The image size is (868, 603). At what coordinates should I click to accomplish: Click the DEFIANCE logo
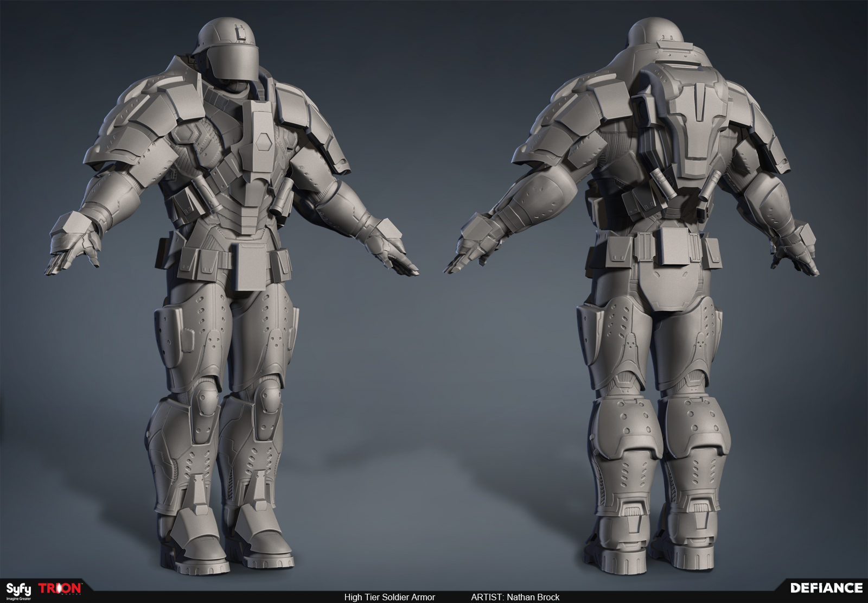(826, 588)
